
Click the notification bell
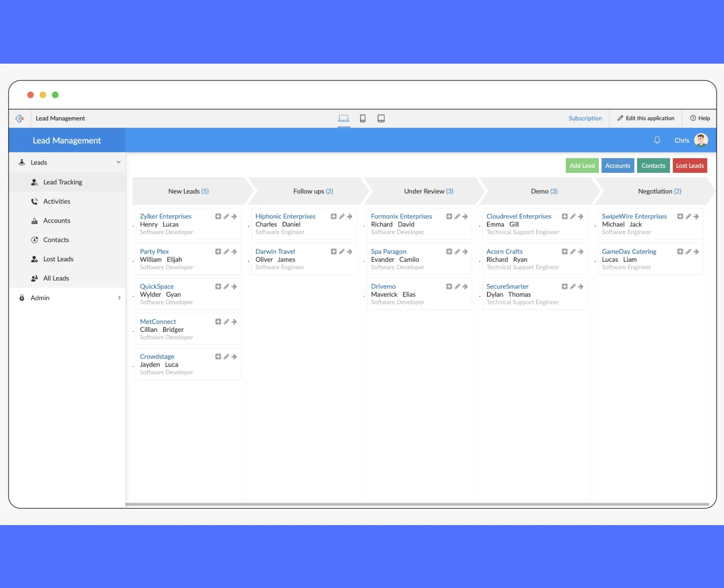point(658,140)
